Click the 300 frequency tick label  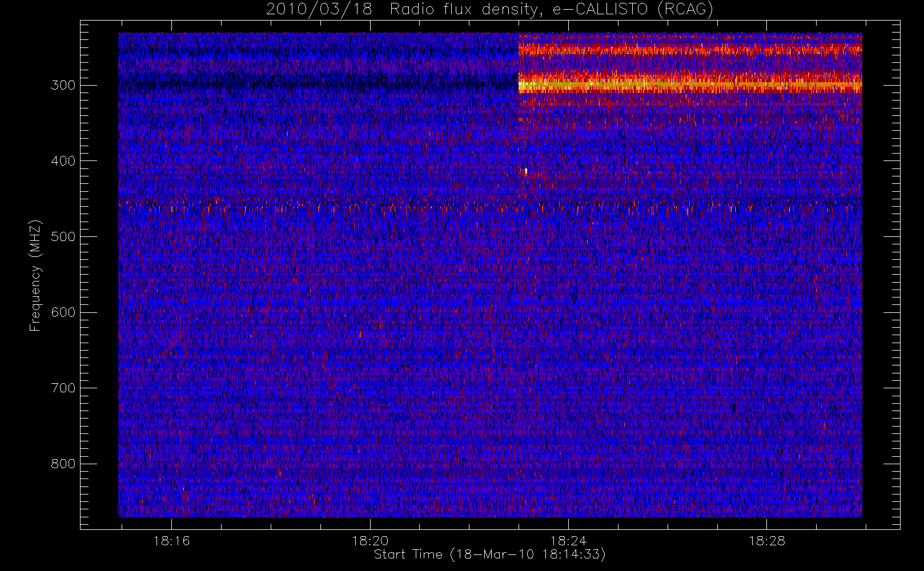[x=63, y=85]
